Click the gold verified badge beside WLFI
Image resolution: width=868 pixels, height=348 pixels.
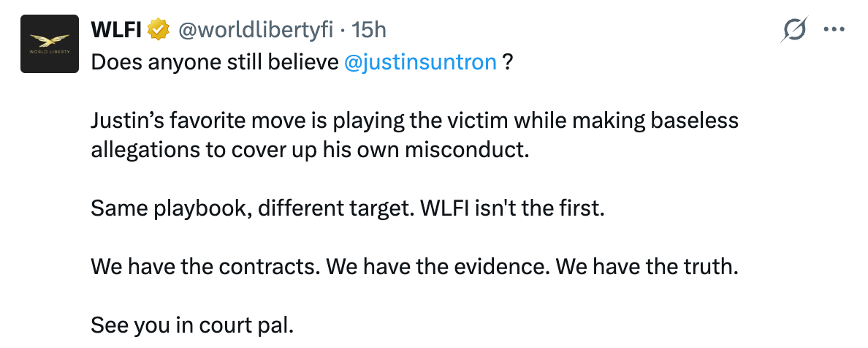157,30
